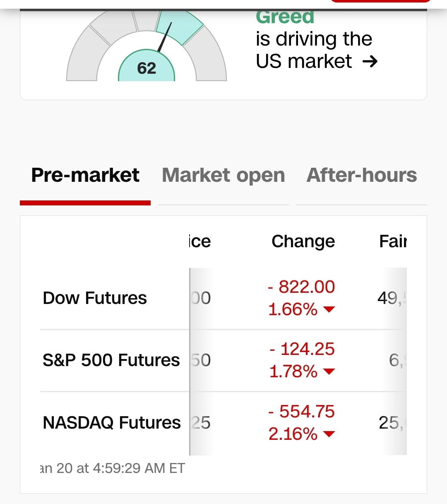Viewport: 447px width, 504px height.
Task: Open the After-hours tab
Action: click(362, 175)
